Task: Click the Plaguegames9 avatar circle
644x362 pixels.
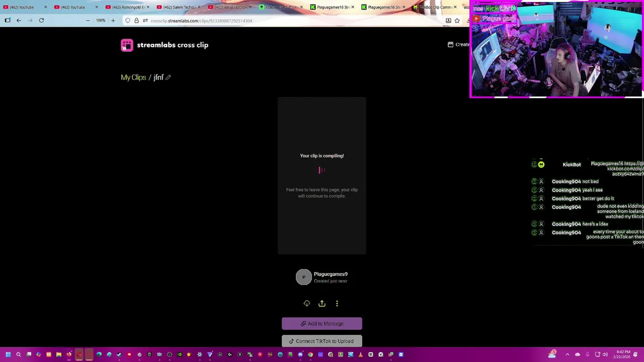Action: coord(304,277)
